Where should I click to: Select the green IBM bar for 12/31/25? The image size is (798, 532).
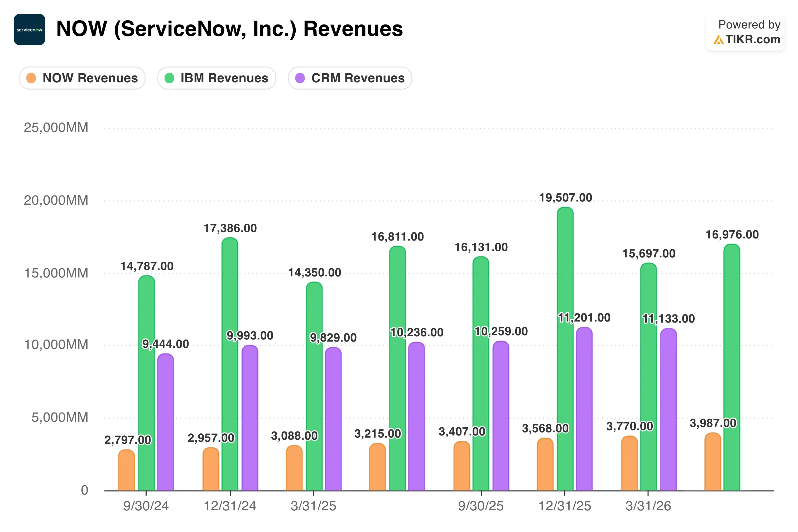tap(565, 349)
